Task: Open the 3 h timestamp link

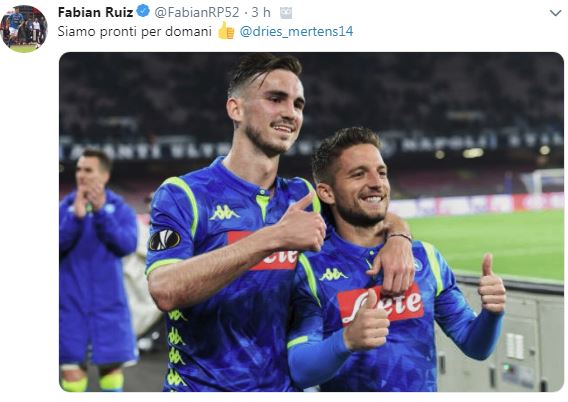Action: (x=261, y=12)
